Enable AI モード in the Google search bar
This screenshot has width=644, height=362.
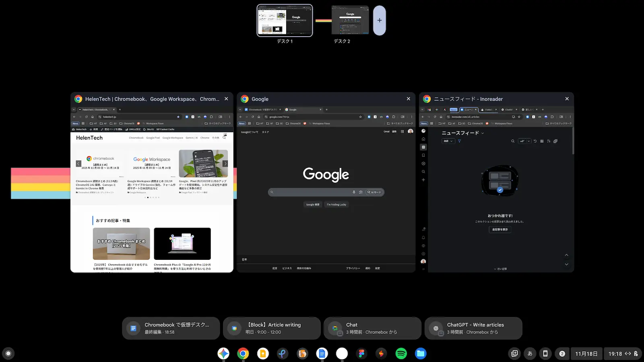374,192
